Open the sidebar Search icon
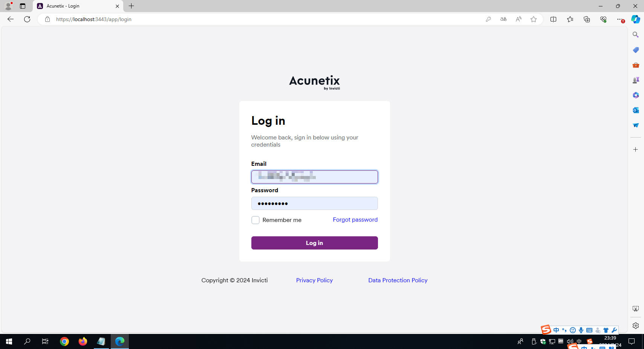The height and width of the screenshot is (349, 644). pyautogui.click(x=636, y=35)
